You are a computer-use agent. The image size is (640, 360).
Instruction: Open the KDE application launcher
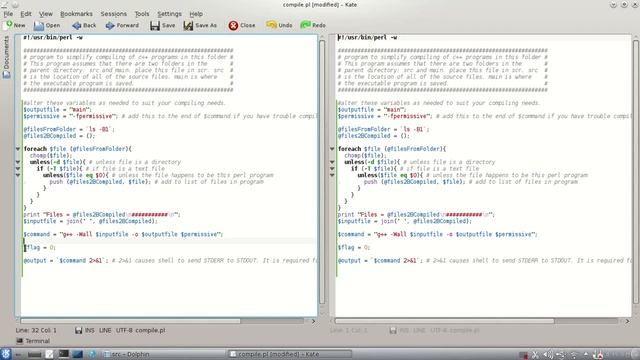point(6,354)
